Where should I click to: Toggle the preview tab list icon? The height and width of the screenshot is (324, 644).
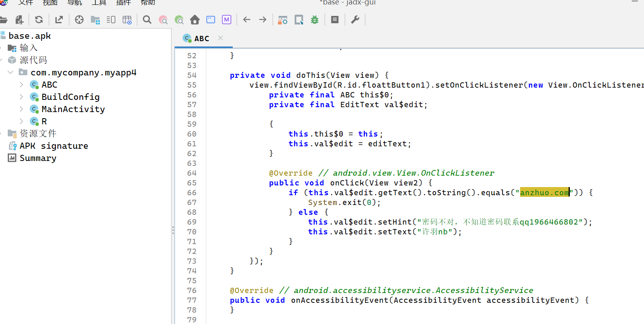[x=111, y=20]
